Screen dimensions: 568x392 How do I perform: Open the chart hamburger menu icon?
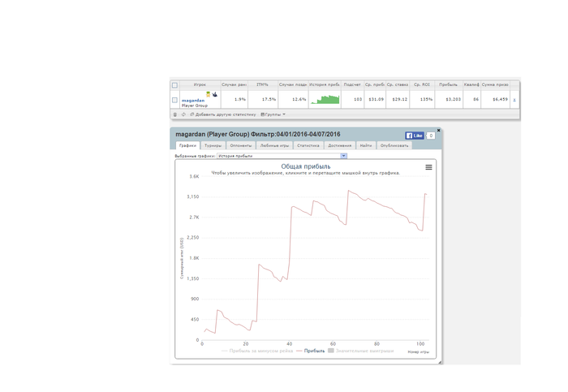428,167
